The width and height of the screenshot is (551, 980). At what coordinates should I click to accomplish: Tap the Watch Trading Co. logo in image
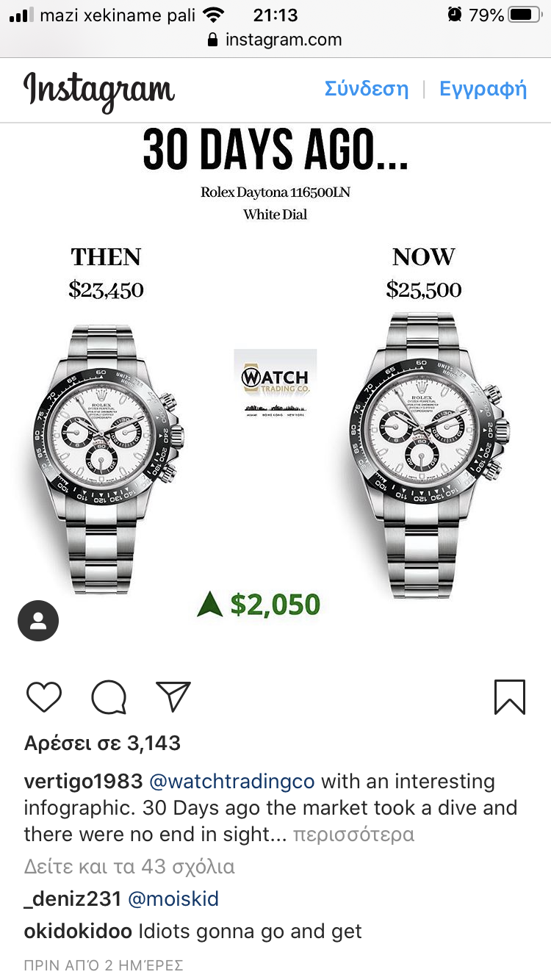pyautogui.click(x=275, y=384)
